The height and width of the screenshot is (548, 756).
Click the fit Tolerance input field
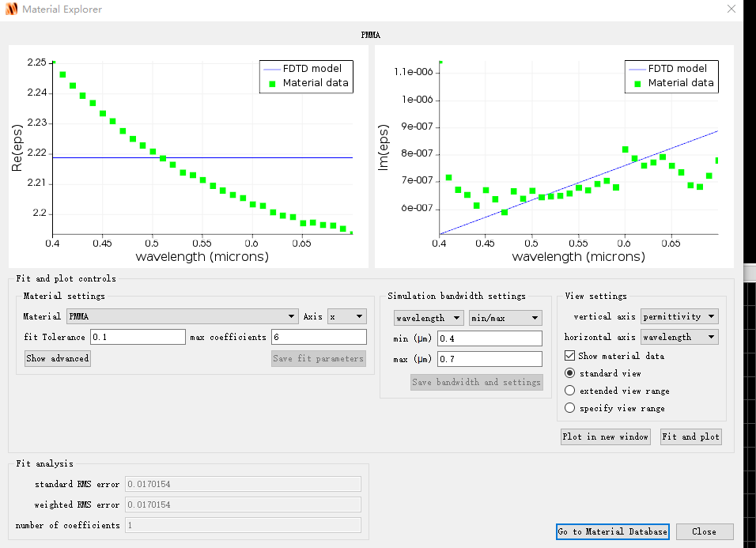pos(138,337)
